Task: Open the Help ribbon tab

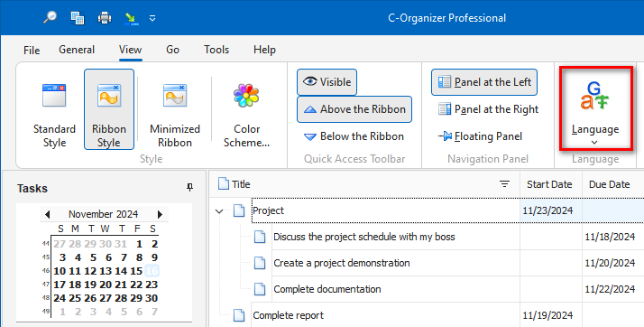Action: click(264, 50)
